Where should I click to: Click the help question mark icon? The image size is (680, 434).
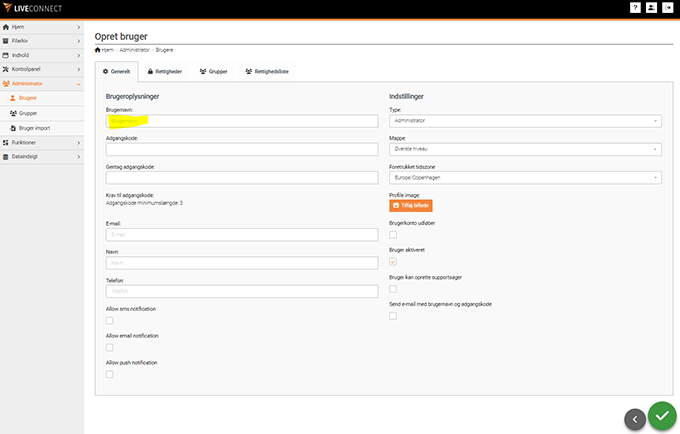[635, 8]
